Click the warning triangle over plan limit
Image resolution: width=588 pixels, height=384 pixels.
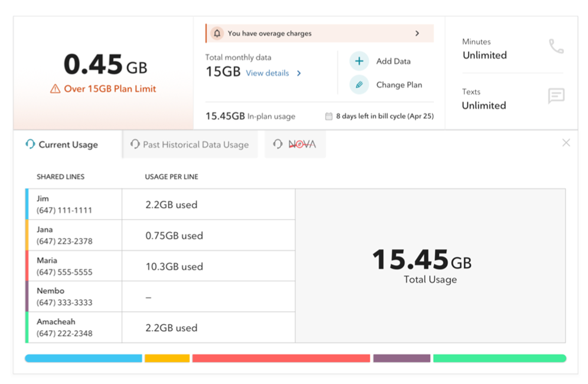(55, 89)
